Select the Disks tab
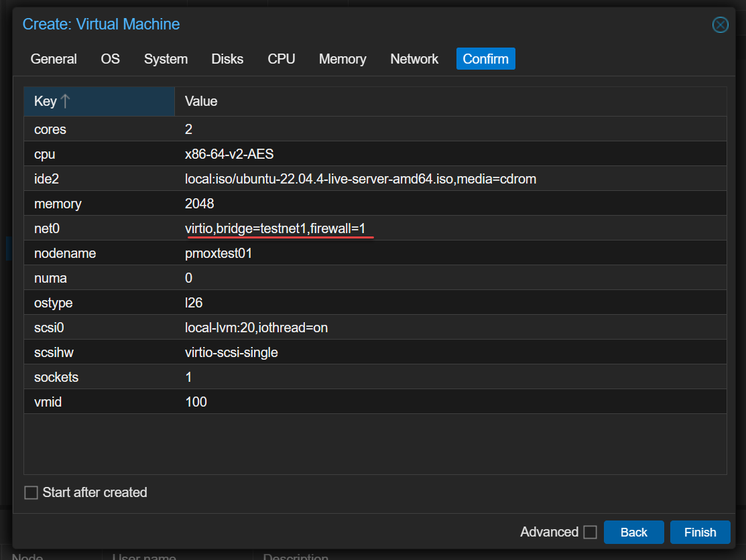The width and height of the screenshot is (746, 560). pos(227,59)
